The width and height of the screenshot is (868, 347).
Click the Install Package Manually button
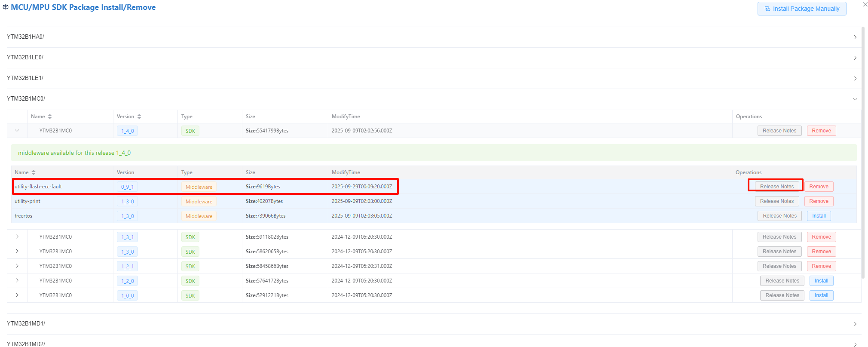(801, 9)
